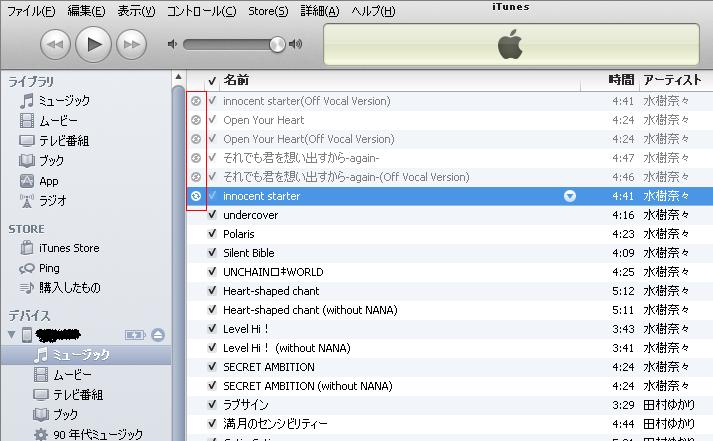
Task: Select device ムービー film icon
Action: click(x=41, y=375)
